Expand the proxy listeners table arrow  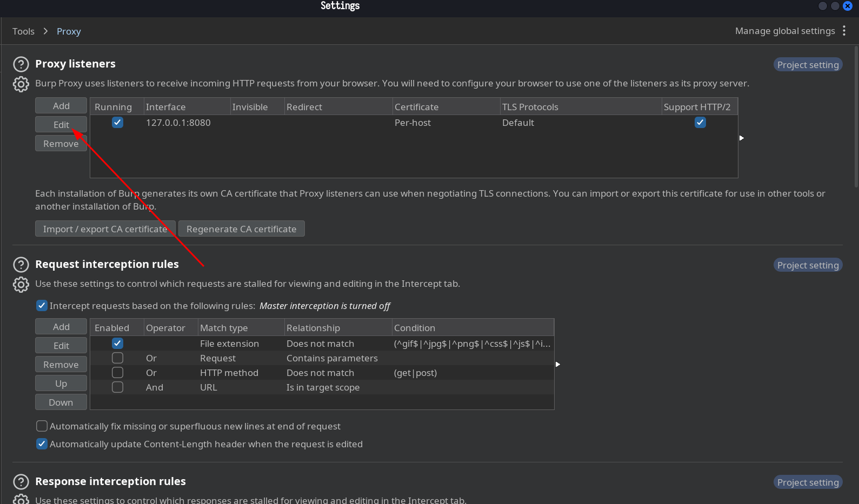tap(742, 138)
